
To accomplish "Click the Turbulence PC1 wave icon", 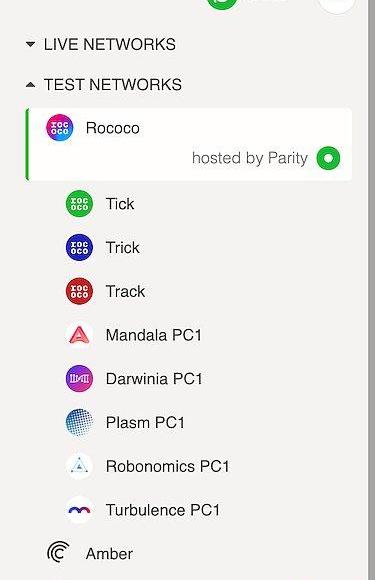I will (x=79, y=510).
